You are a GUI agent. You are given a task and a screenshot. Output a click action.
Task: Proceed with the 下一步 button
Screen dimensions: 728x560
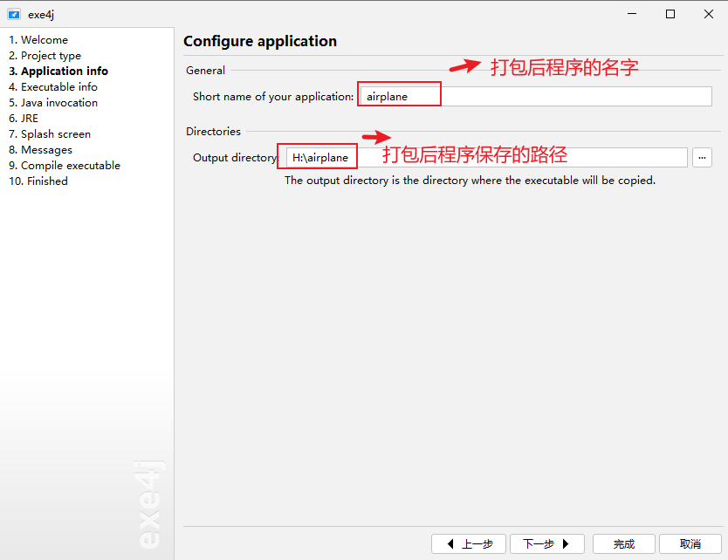coord(547,543)
